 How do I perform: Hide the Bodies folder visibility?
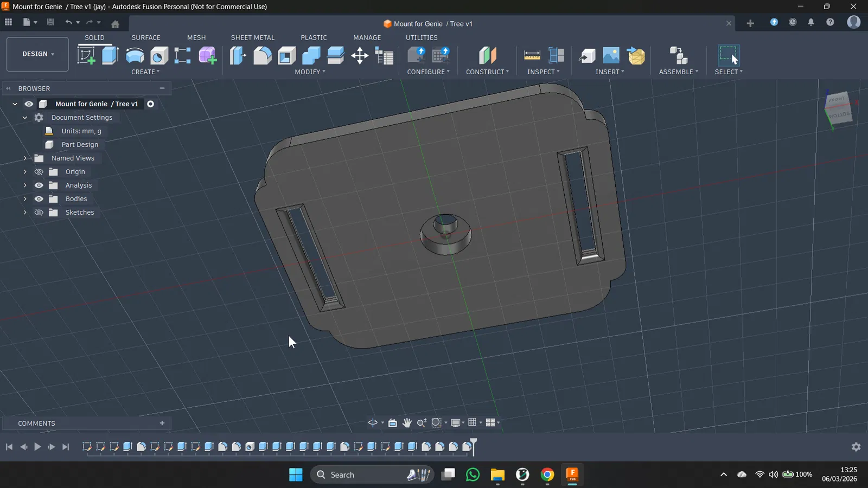(x=39, y=199)
